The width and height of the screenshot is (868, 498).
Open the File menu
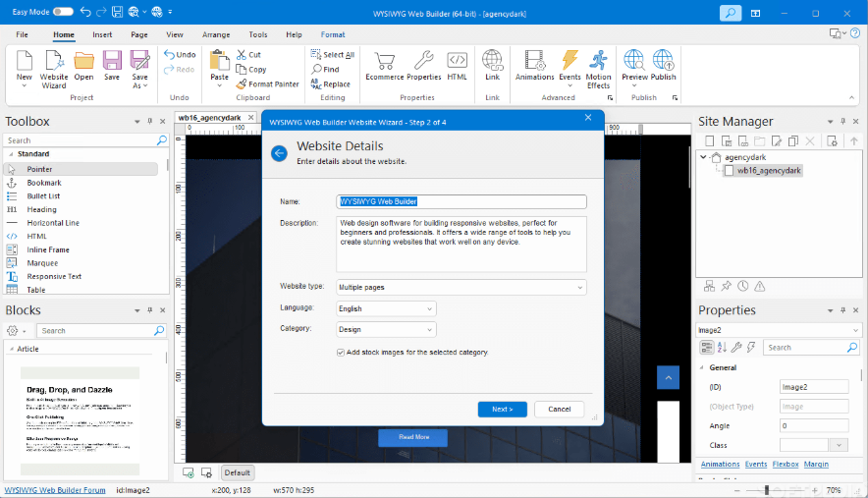[x=23, y=34]
